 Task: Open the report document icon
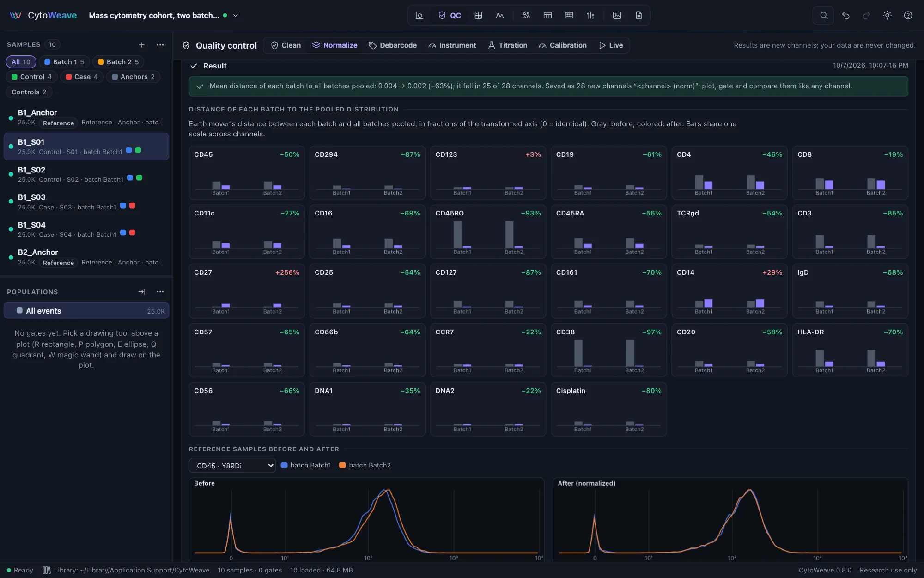(638, 15)
